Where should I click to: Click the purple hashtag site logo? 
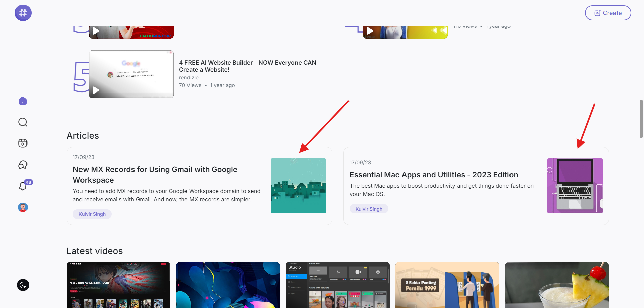[x=23, y=13]
